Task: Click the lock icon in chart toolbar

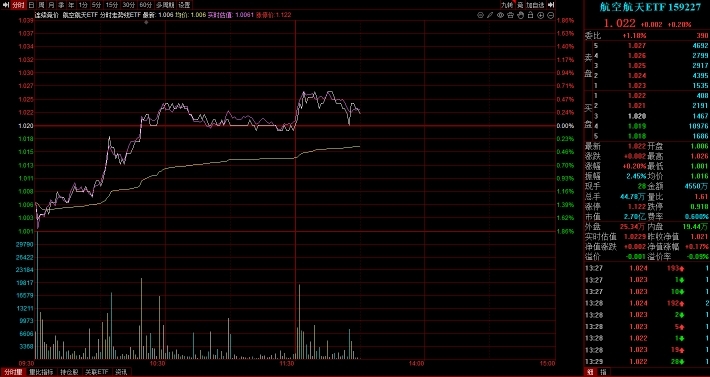Action: tap(530, 15)
